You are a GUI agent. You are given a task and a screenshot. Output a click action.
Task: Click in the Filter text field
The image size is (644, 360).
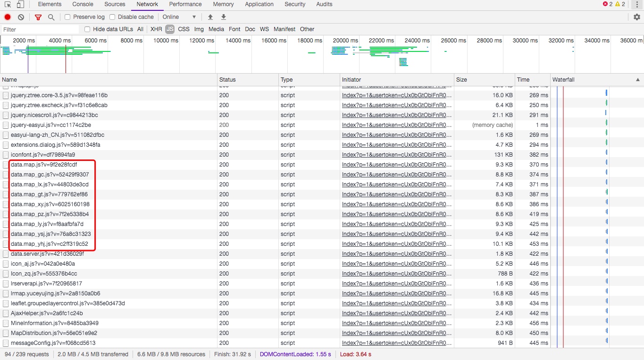click(40, 29)
